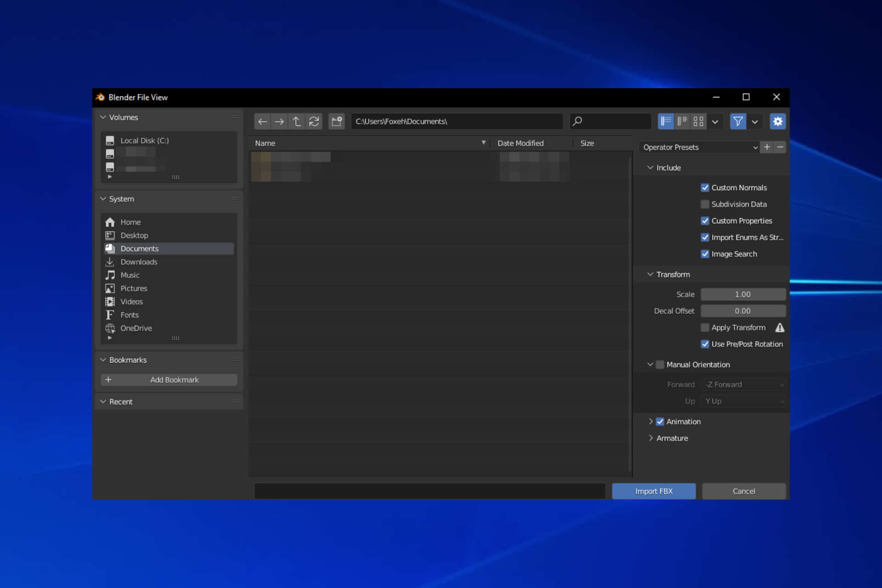
Task: Click the file list vertical scrollbar
Action: (630, 314)
